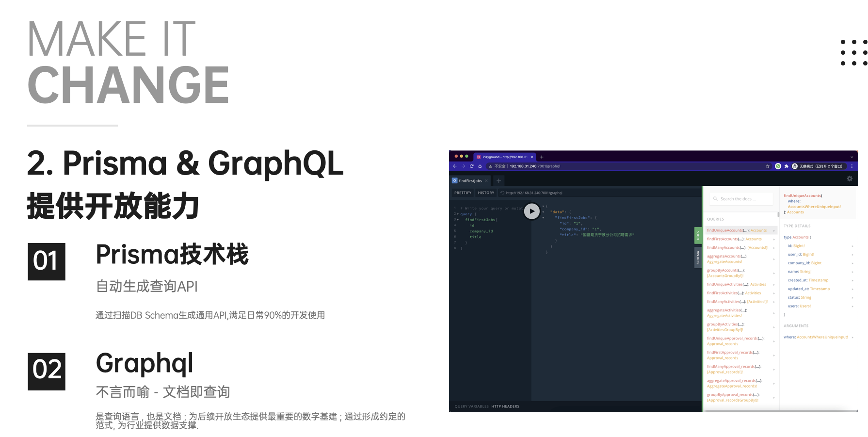Viewport: 868px width, 437px height.
Task: Expand the name: String! field
Action: (819, 272)
